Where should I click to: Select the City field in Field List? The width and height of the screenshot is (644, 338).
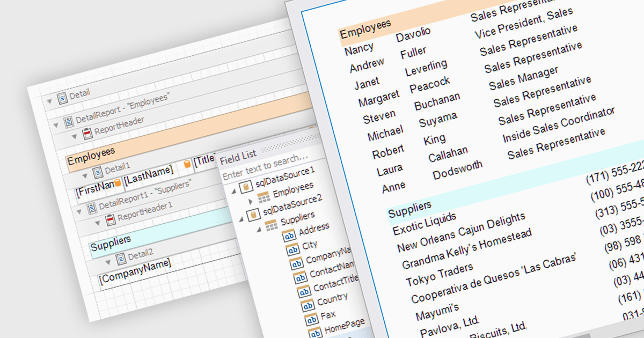tap(309, 245)
